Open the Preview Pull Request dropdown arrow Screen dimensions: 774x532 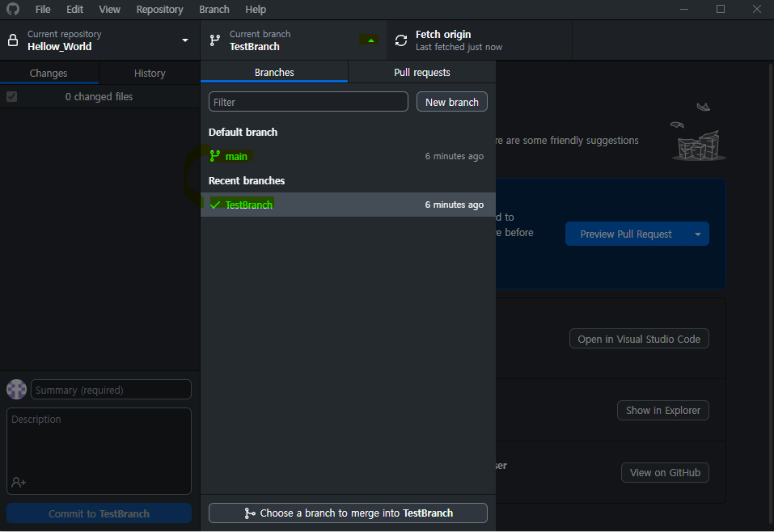pyautogui.click(x=697, y=234)
